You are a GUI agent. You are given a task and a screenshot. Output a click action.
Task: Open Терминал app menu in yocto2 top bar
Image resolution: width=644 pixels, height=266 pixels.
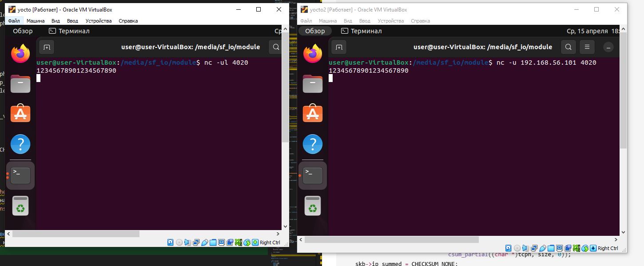[362, 31]
